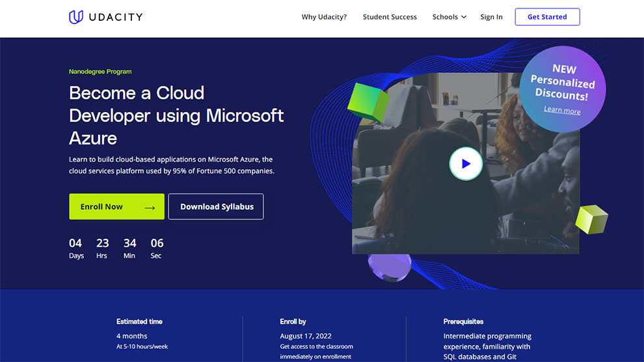Viewport: 644px width, 362px height.
Task: Click the Prerequisites heading
Action: 463,321
